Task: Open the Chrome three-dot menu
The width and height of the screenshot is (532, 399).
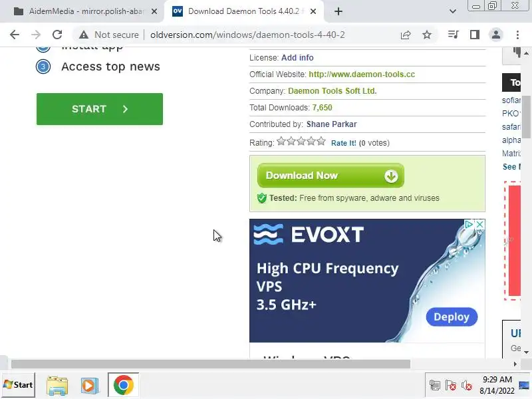Action: coord(517,35)
